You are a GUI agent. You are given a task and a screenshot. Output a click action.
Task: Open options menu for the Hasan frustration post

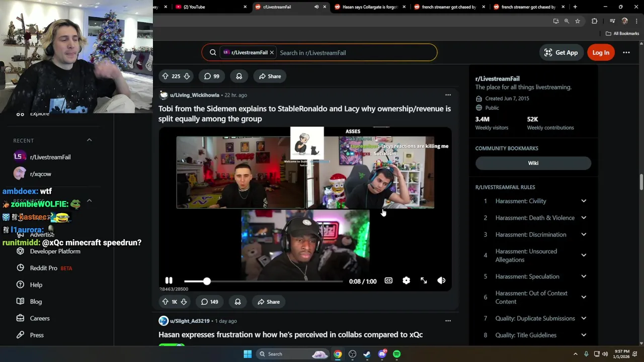pos(448,321)
